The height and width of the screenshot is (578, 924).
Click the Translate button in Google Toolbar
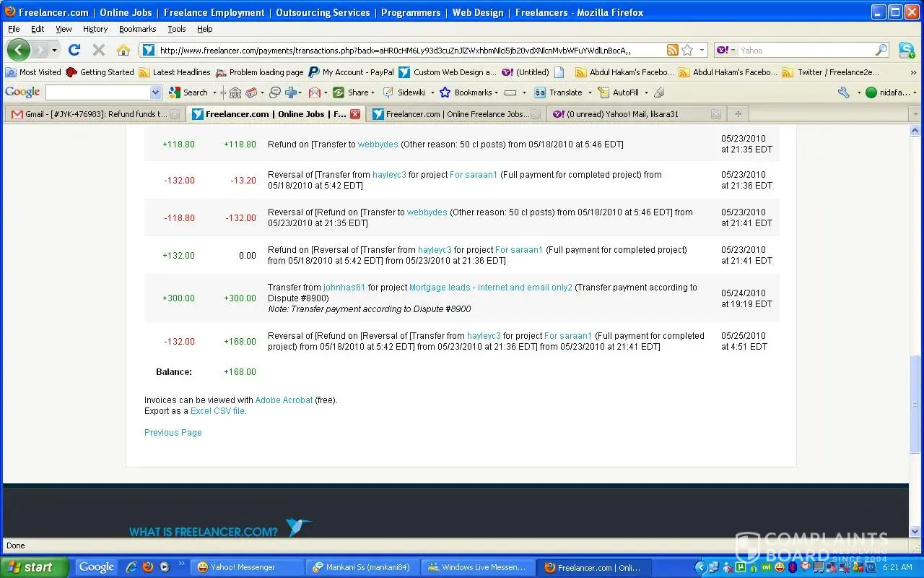(x=559, y=92)
